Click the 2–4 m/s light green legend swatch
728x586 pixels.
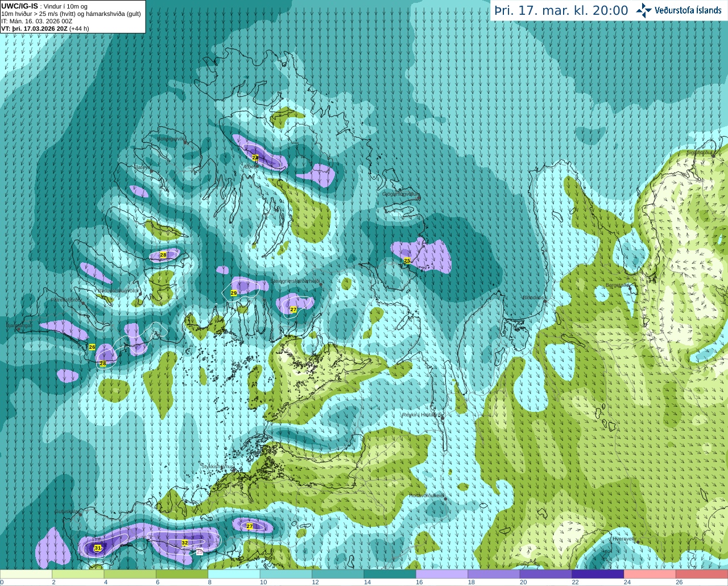coord(78,574)
